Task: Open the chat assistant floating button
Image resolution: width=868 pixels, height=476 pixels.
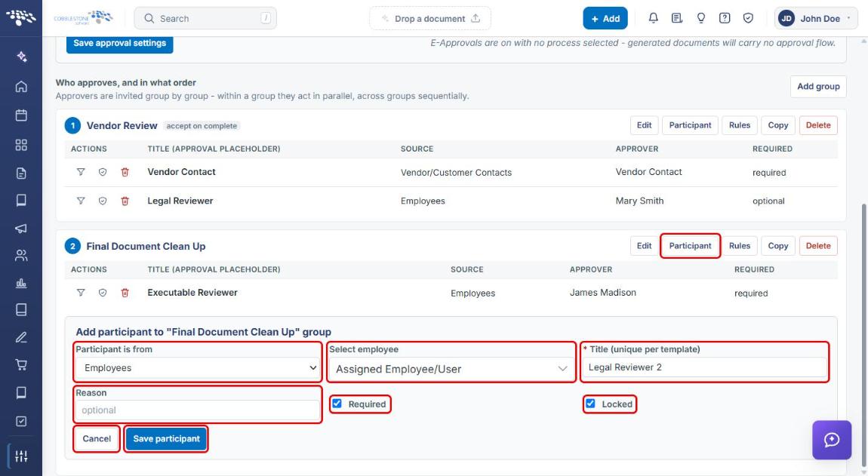Action: pos(832,440)
